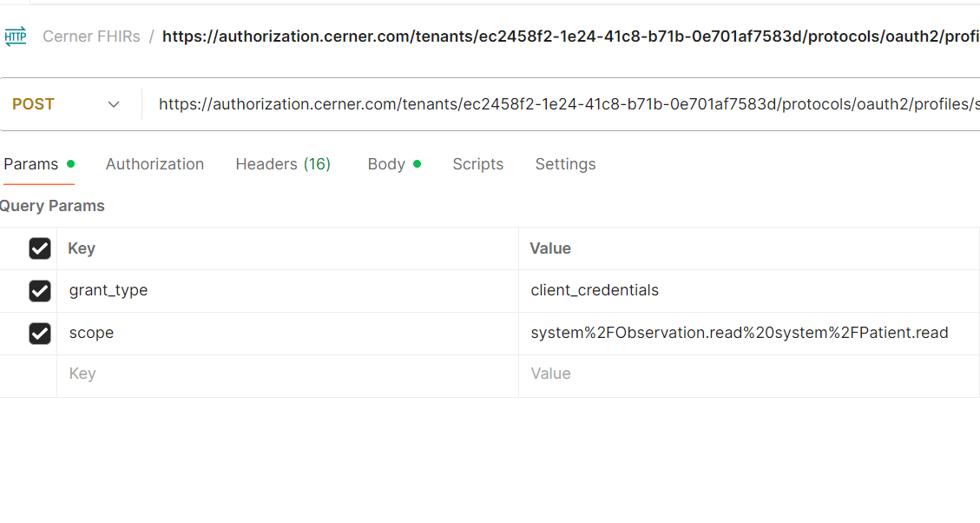Uncheck the grant_type parameter checkbox

pyautogui.click(x=39, y=291)
